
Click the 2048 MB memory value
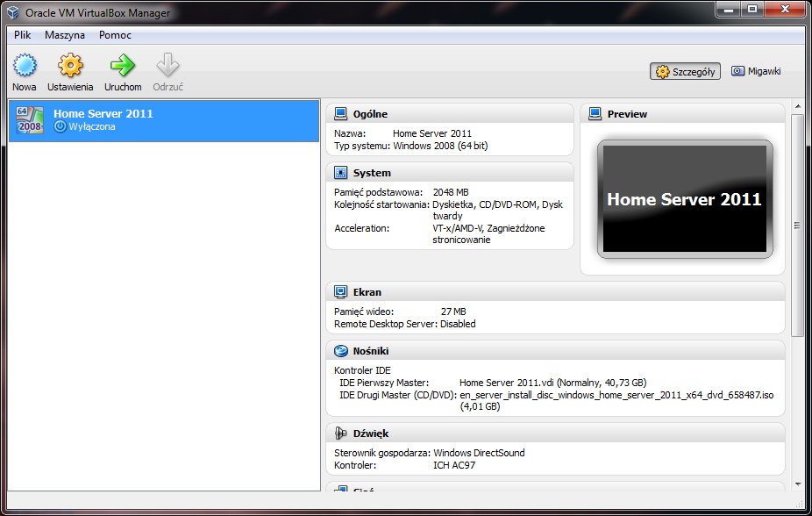(451, 192)
